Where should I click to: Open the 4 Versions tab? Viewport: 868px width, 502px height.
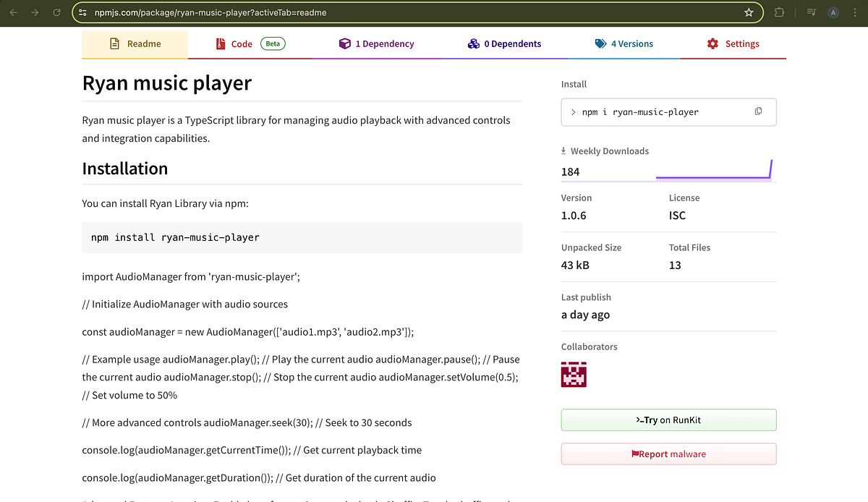pos(624,43)
